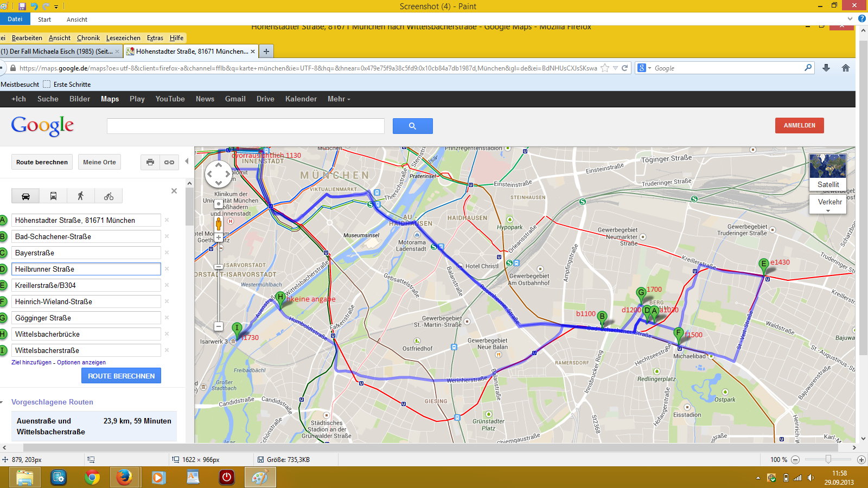This screenshot has height=488, width=868.
Task: Open the Datei menu in Paint
Action: (15, 19)
